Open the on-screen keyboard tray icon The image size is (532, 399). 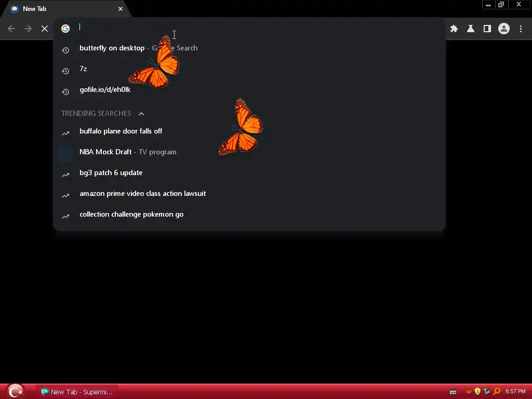pyautogui.click(x=453, y=392)
